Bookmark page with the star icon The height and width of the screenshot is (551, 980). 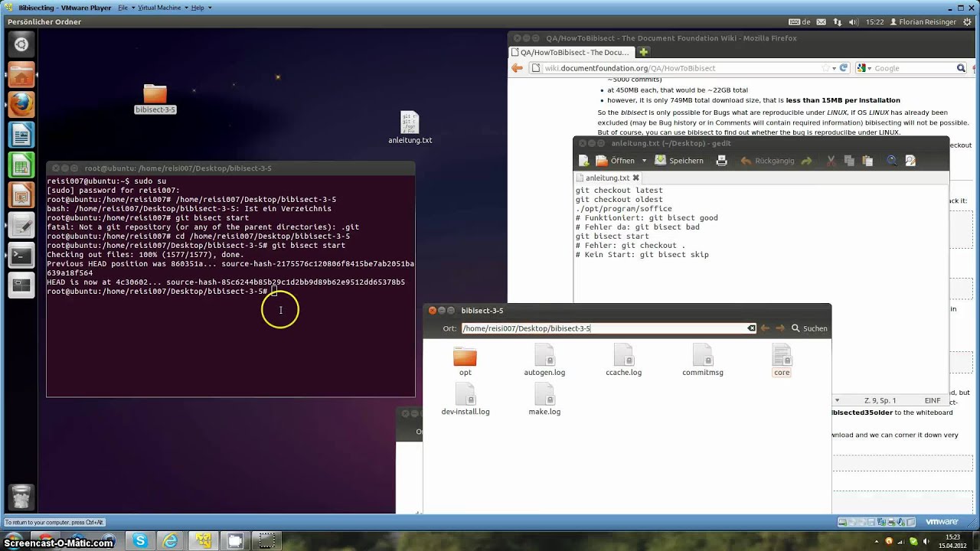pyautogui.click(x=826, y=68)
